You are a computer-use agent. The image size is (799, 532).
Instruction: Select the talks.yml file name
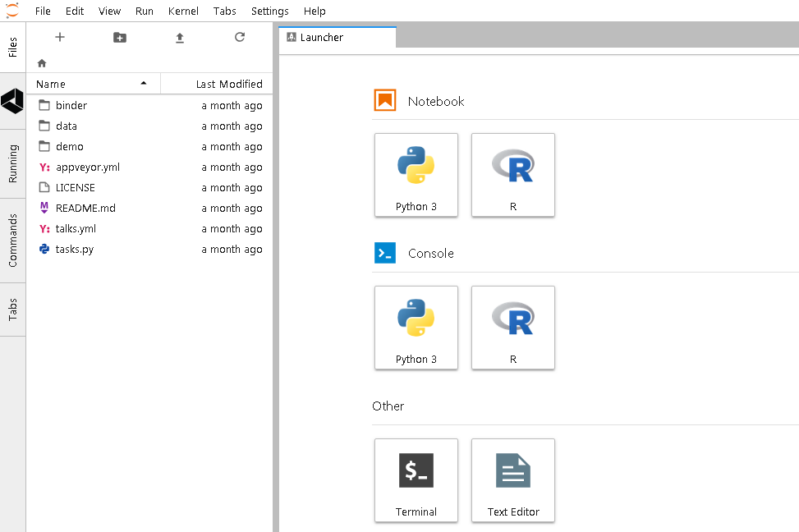(x=76, y=229)
